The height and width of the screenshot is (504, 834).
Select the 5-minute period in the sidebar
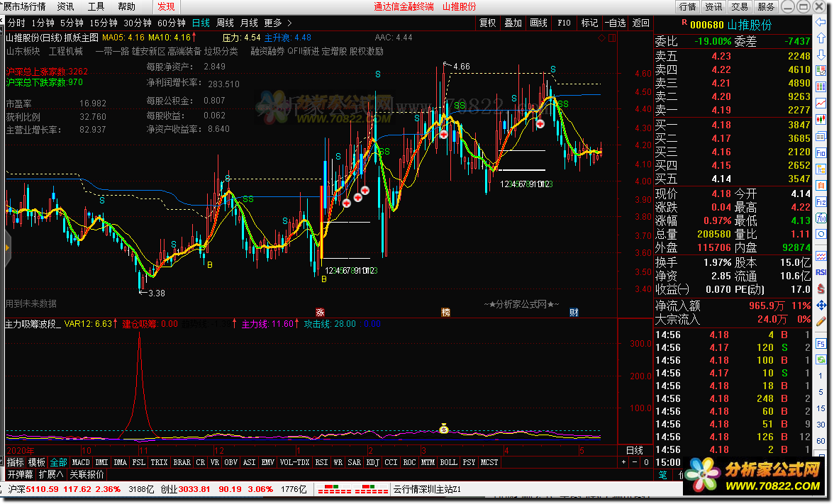point(821,393)
